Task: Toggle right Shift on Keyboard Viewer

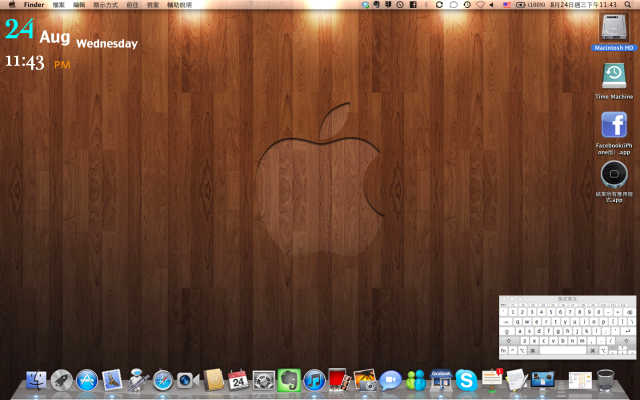Action: (626, 341)
